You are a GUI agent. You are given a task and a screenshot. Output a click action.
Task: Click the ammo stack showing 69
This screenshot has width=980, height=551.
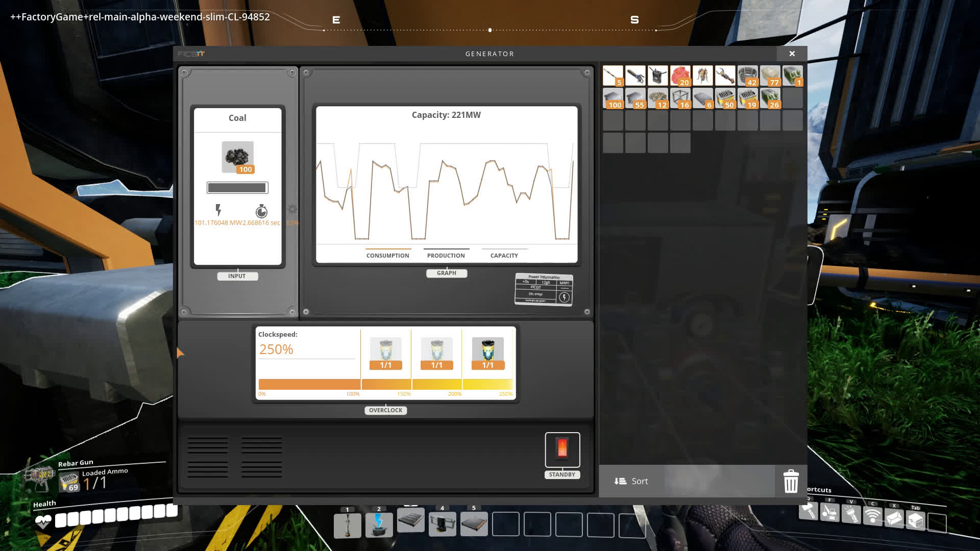(68, 482)
